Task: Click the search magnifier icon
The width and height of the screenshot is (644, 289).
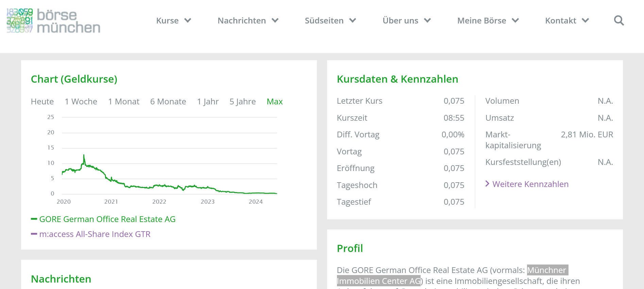Action: coord(619,21)
